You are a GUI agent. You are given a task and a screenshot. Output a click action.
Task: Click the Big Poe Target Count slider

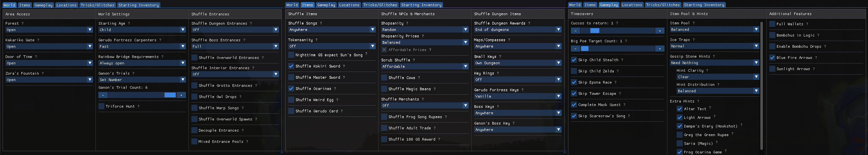tap(617, 49)
